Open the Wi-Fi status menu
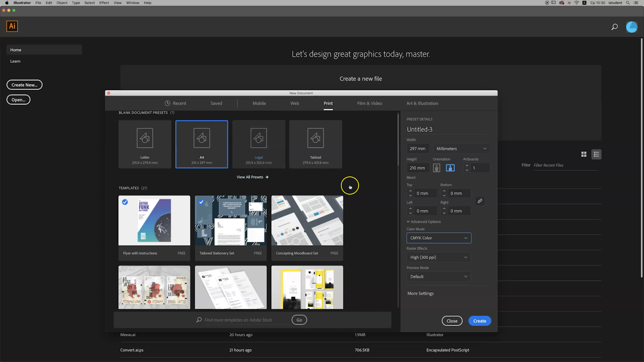This screenshot has width=644, height=362. 577,3
